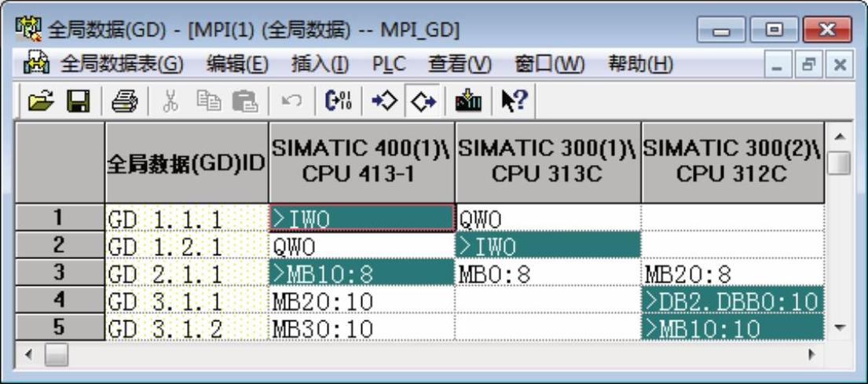Select the MB0:8 cell

pyautogui.click(x=548, y=272)
